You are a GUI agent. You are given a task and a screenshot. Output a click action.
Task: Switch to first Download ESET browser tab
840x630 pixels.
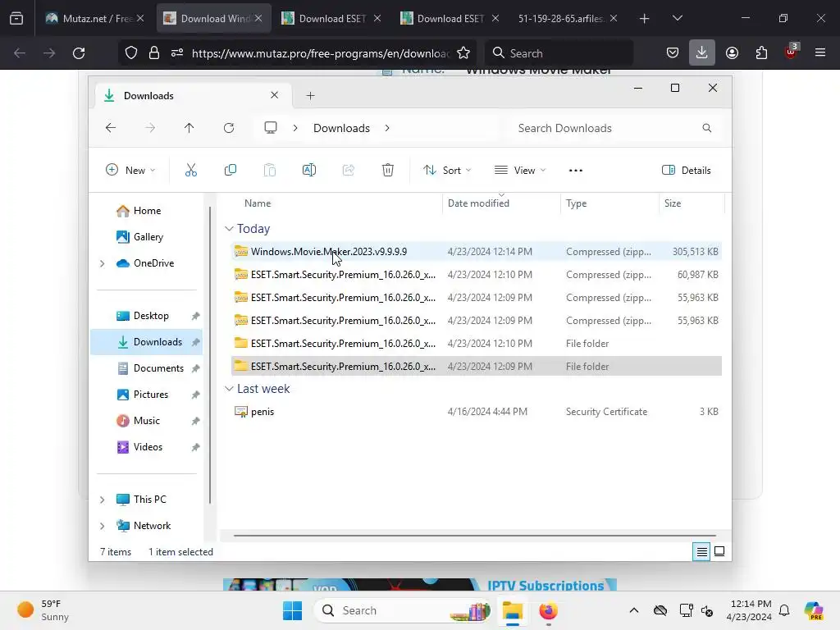(x=331, y=18)
